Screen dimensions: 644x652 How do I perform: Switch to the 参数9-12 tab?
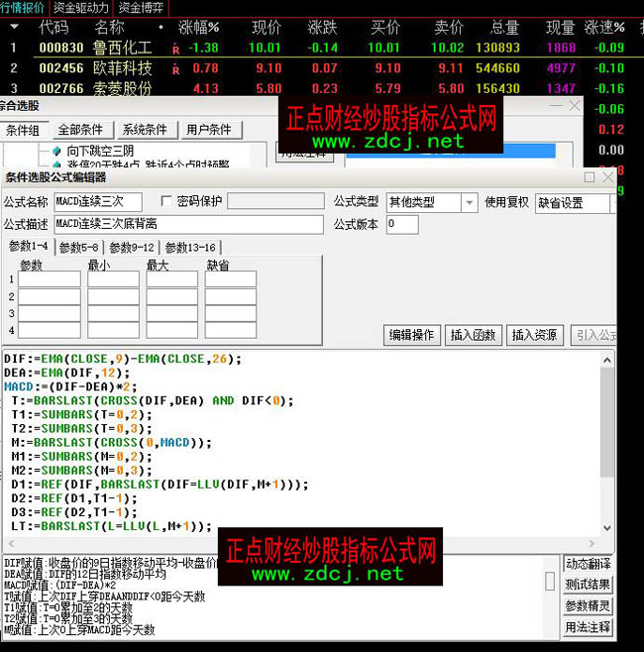tap(132, 248)
